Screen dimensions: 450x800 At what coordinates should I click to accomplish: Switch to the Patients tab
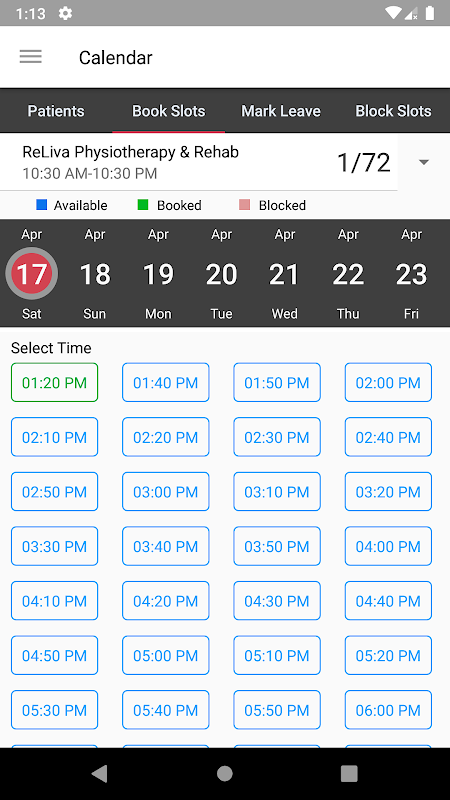pos(56,111)
